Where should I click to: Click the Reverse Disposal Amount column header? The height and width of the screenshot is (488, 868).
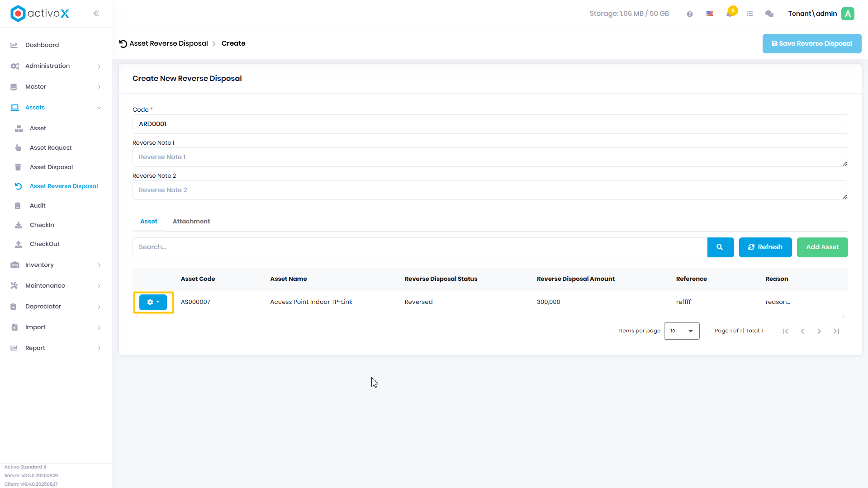tap(575, 279)
